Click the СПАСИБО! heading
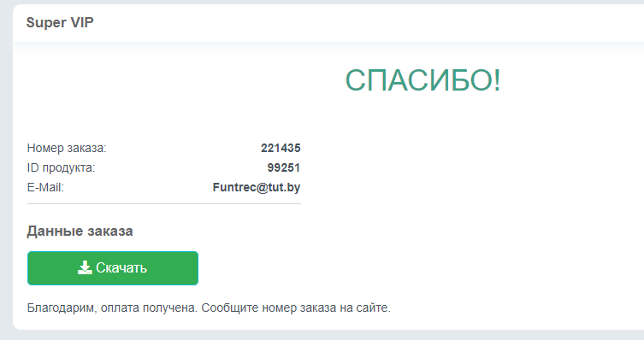Viewport: 644px width, 340px height. 423,80
